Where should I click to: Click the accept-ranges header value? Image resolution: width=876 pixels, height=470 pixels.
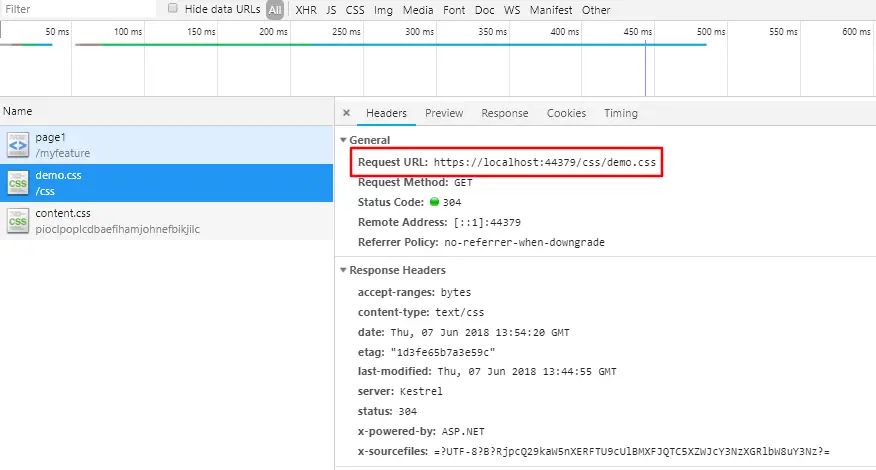click(456, 292)
